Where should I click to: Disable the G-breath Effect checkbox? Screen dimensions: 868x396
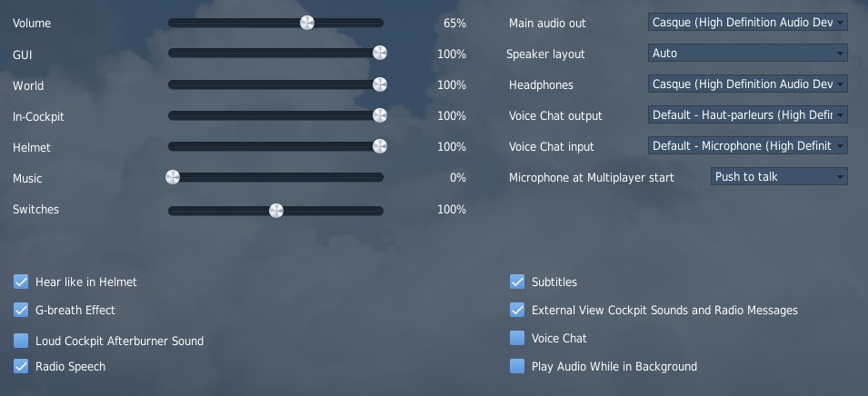pyautogui.click(x=21, y=310)
